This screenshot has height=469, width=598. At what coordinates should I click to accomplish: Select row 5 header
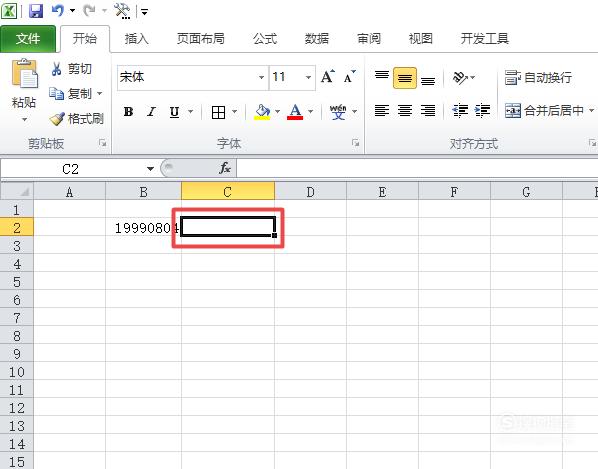[x=17, y=282]
